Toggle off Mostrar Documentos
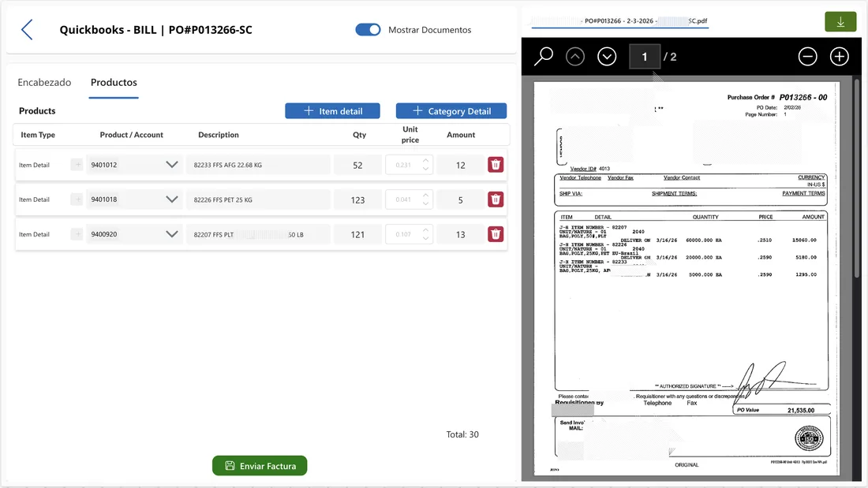Viewport: 868px width, 488px height. point(367,29)
